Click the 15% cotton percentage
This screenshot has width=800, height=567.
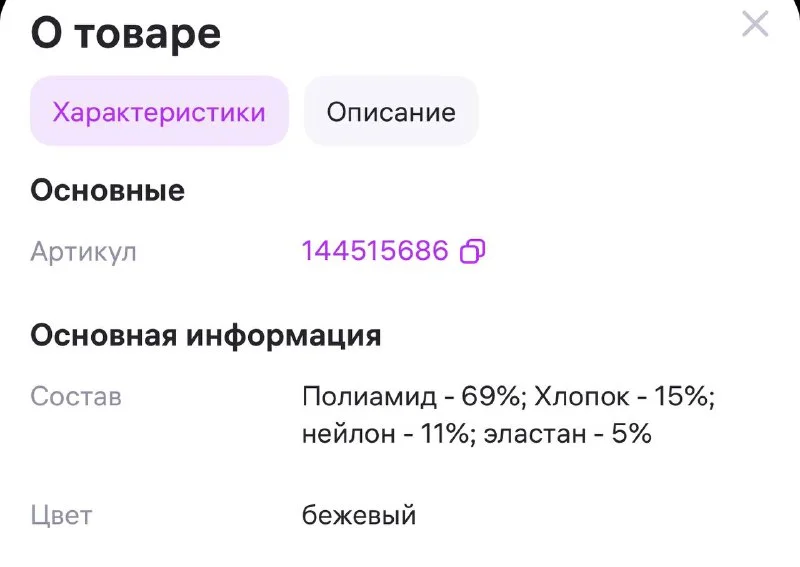684,397
